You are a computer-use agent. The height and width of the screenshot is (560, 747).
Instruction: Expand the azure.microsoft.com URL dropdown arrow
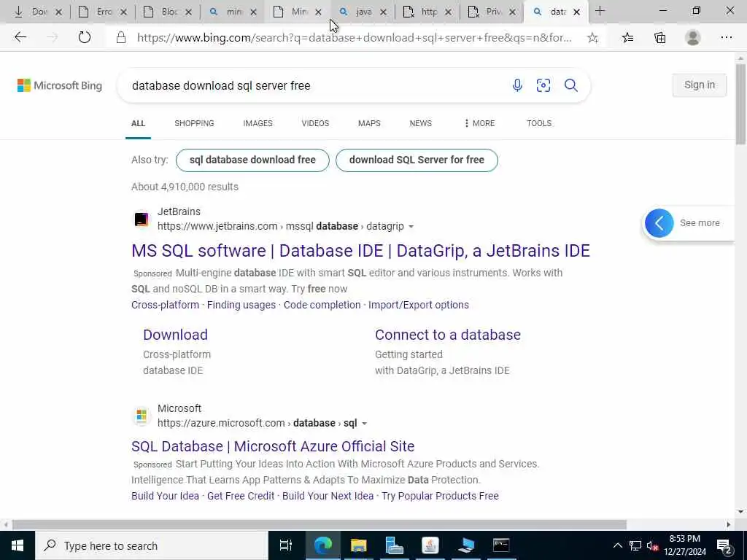(365, 424)
